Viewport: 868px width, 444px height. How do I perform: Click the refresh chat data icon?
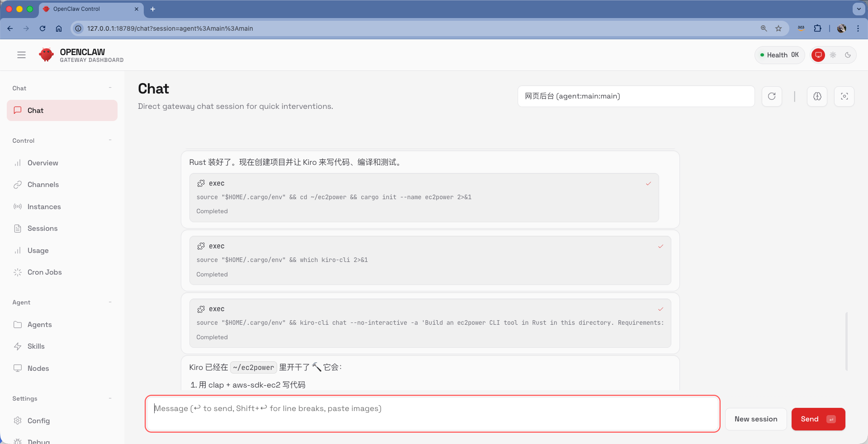(772, 96)
